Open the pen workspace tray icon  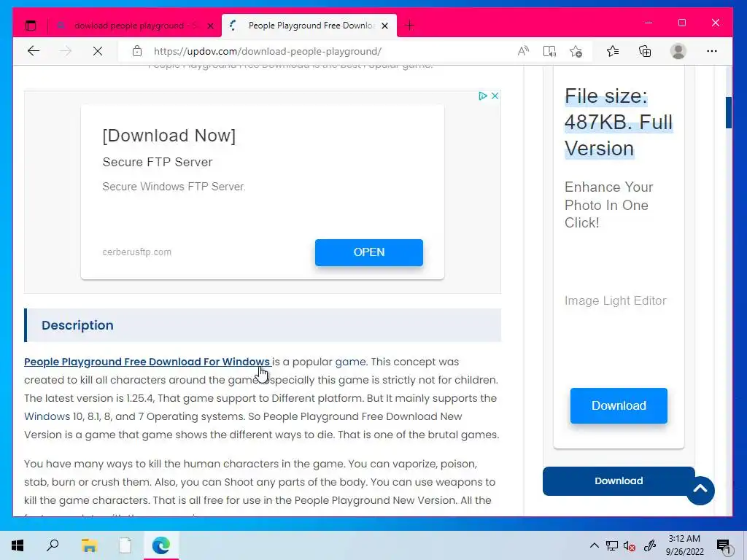(650, 545)
